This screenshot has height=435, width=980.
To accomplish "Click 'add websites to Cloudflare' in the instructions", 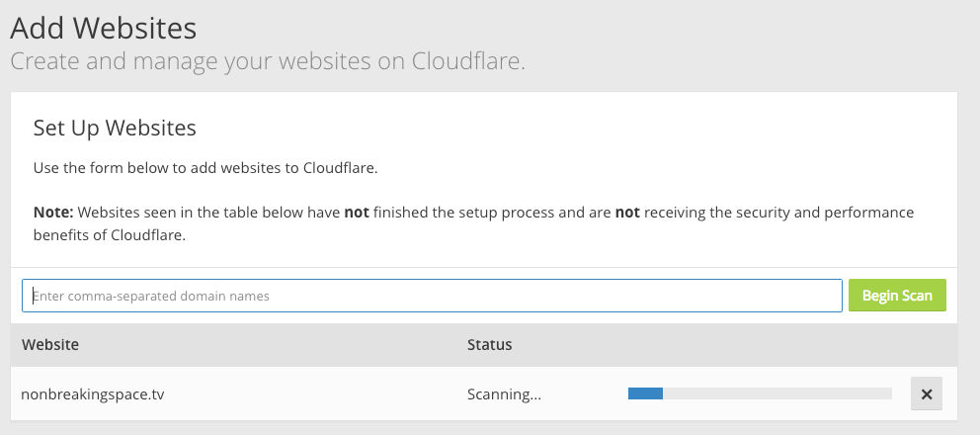I will tap(285, 167).
